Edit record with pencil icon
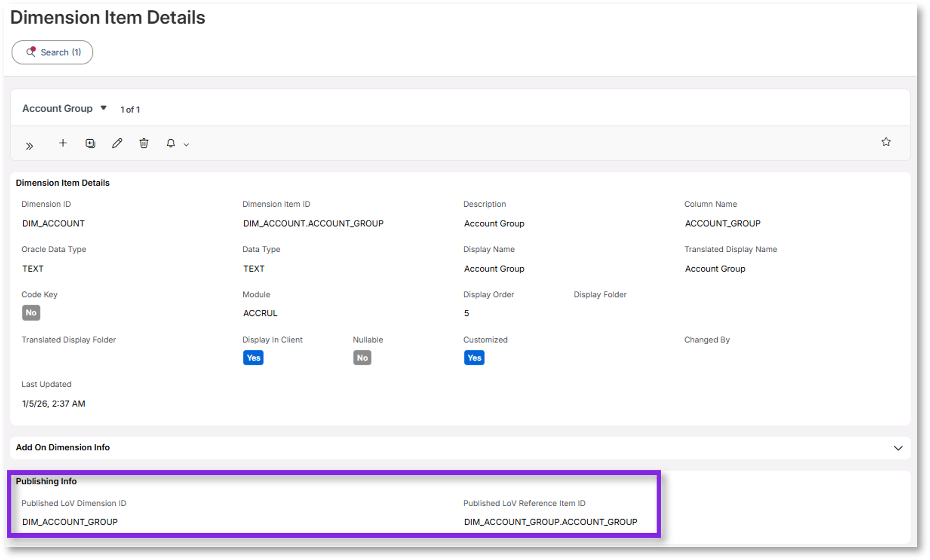Image resolution: width=930 pixels, height=560 pixels. (x=117, y=143)
